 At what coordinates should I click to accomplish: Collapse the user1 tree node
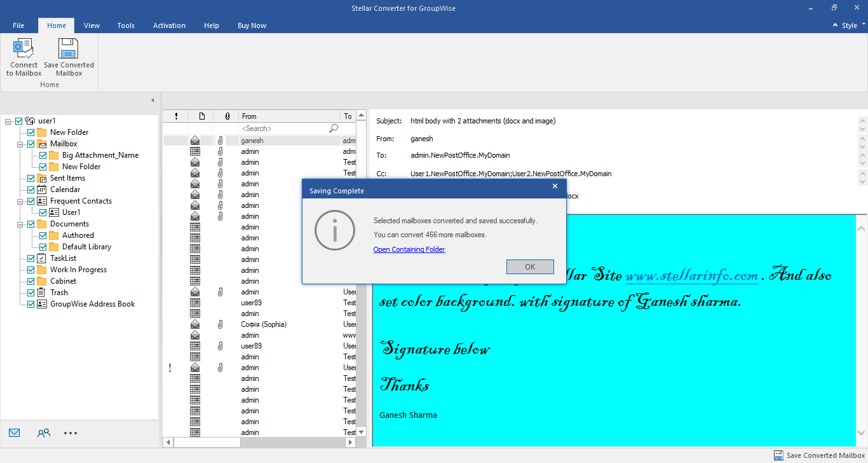pos(8,121)
